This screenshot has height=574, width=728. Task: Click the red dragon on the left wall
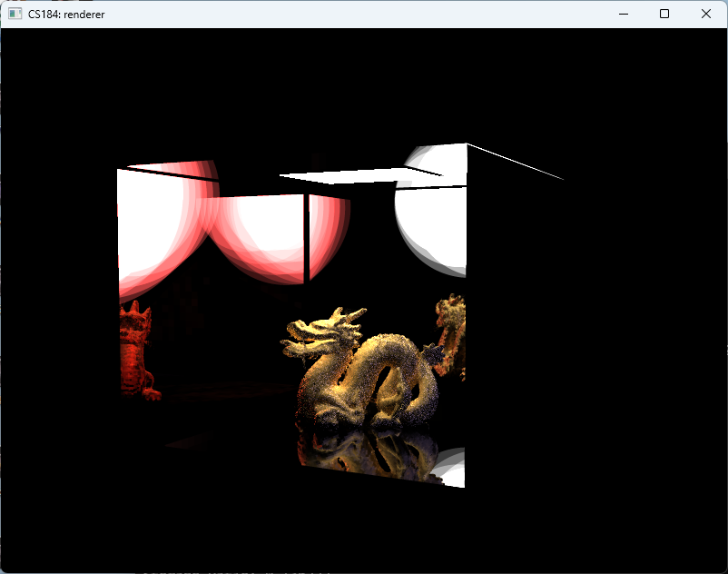134,354
